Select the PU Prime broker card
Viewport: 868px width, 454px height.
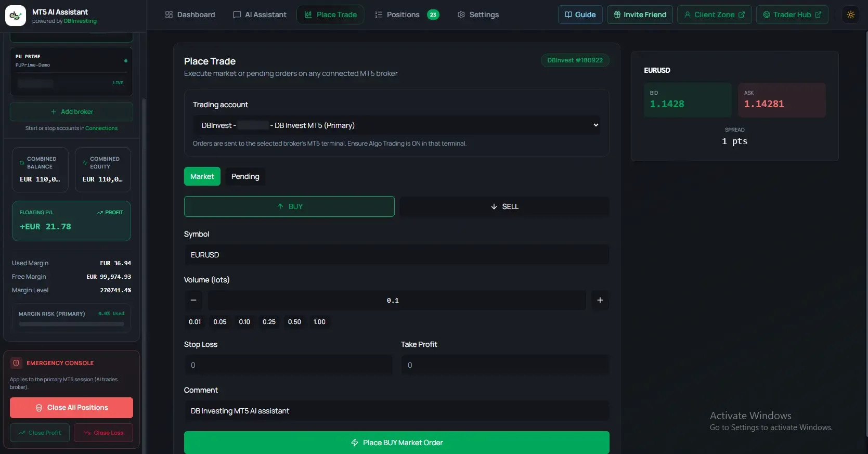tap(71, 72)
